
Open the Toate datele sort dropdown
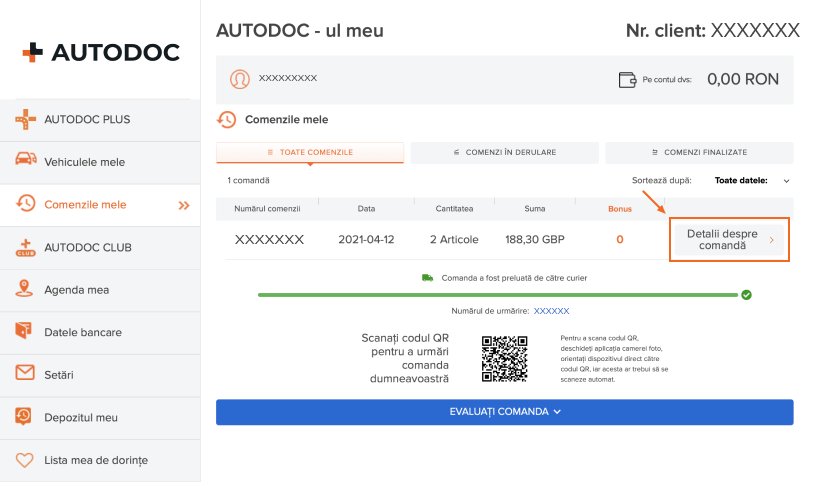point(752,181)
